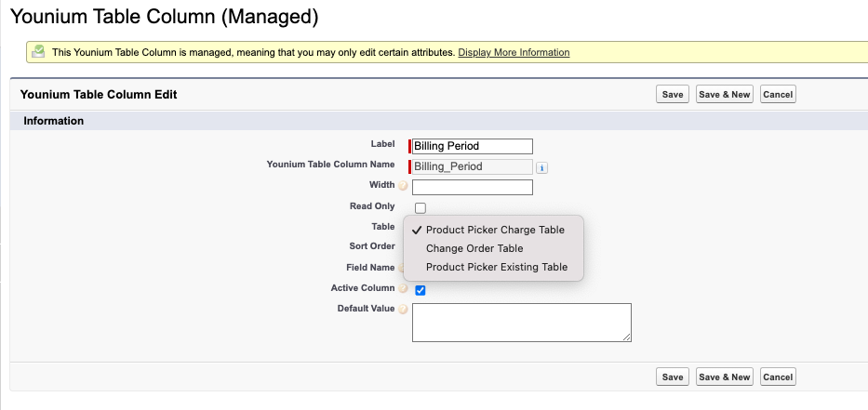Uncheck the Active Column checkbox
The width and height of the screenshot is (868, 410).
click(x=421, y=290)
